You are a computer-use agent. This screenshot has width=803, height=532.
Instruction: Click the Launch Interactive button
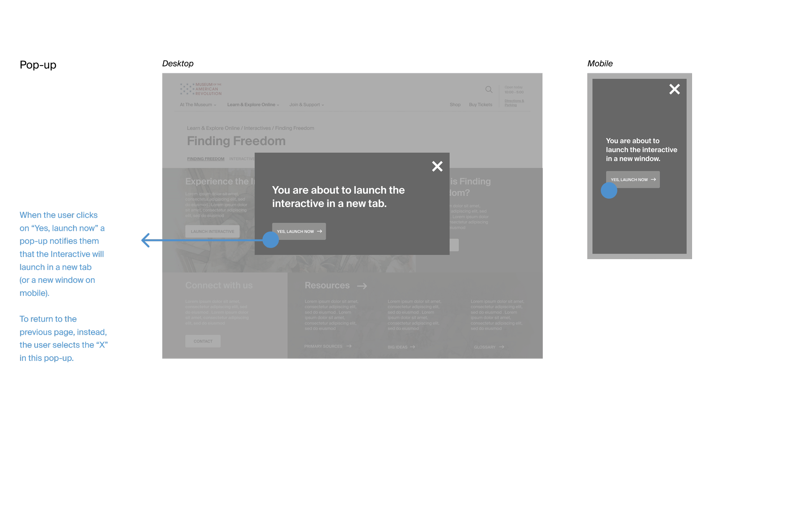(x=212, y=232)
